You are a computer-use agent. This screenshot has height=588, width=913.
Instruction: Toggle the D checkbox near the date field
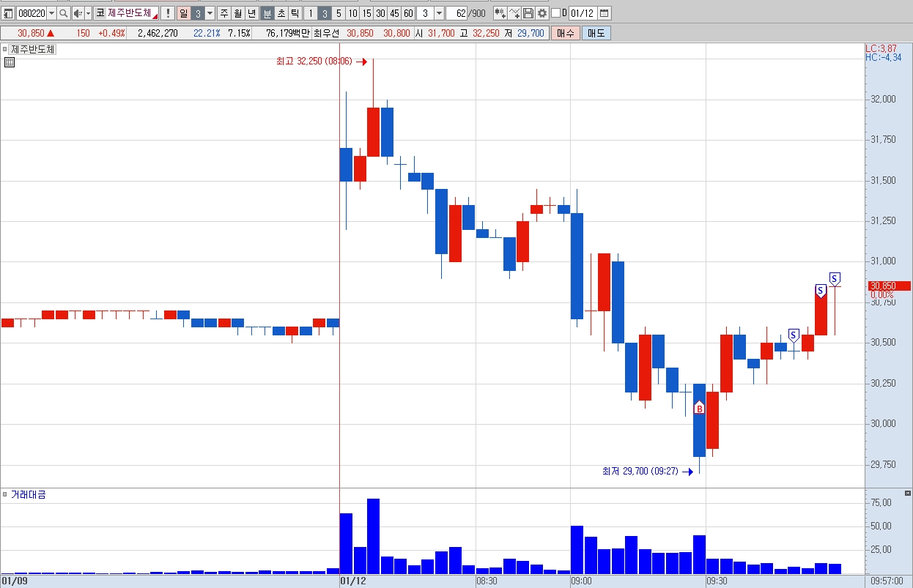[555, 13]
